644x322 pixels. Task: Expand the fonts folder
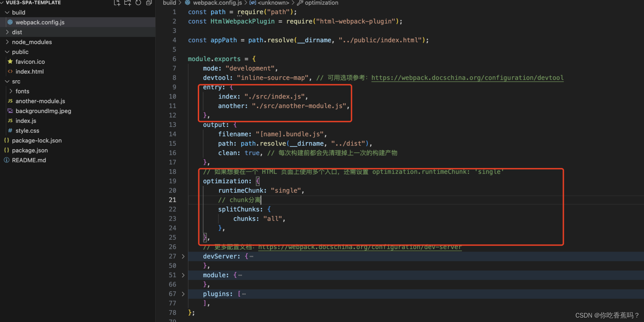pyautogui.click(x=11, y=91)
